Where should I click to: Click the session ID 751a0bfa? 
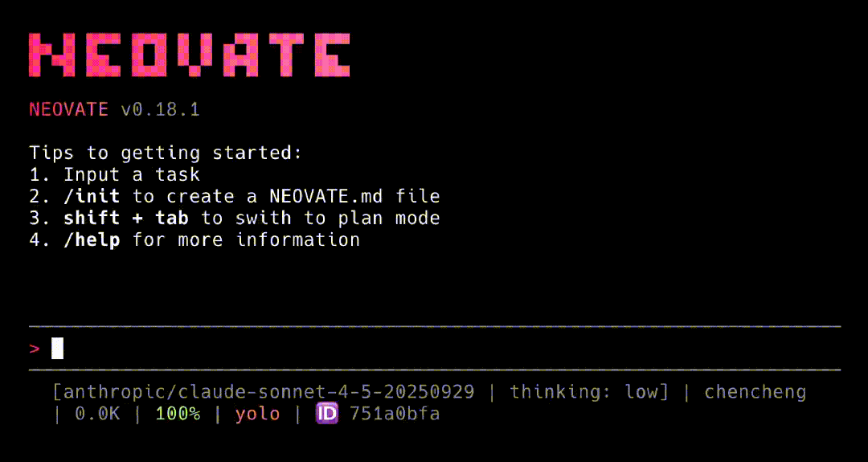pos(395,414)
